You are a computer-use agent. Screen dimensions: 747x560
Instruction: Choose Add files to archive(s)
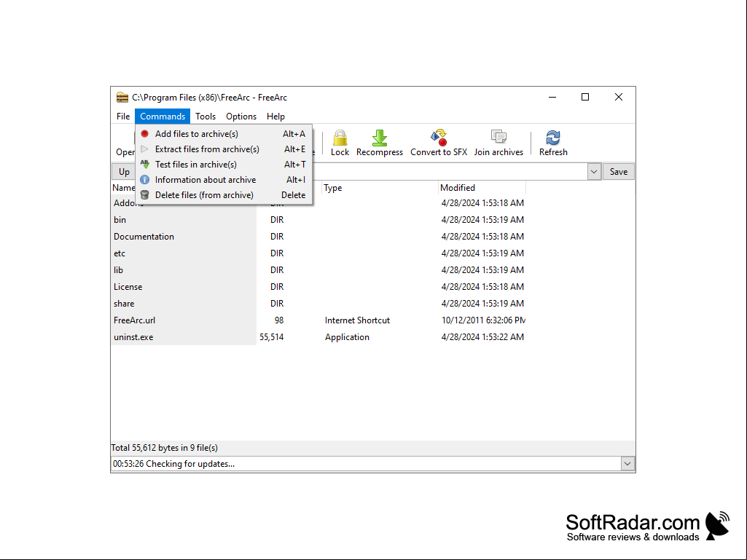pyautogui.click(x=224, y=134)
